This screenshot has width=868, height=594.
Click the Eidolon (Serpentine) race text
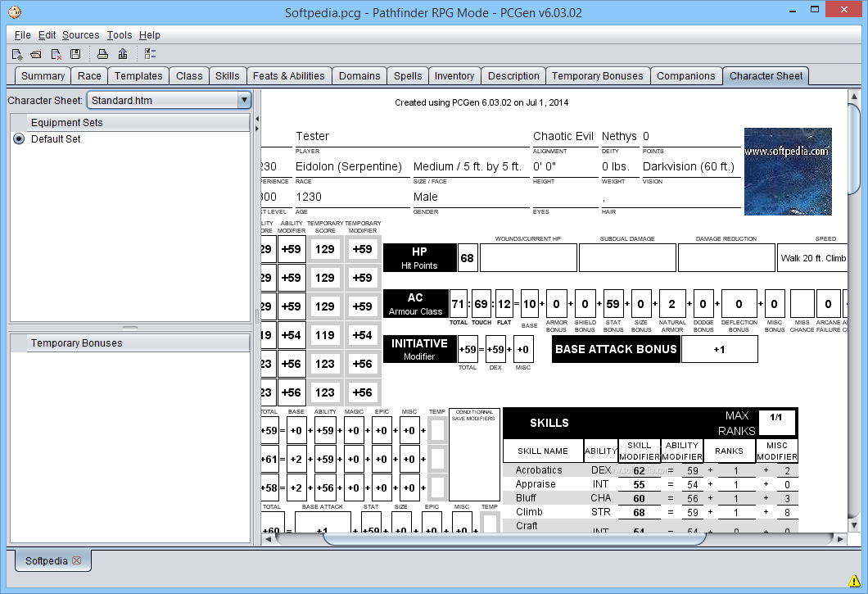tap(349, 166)
